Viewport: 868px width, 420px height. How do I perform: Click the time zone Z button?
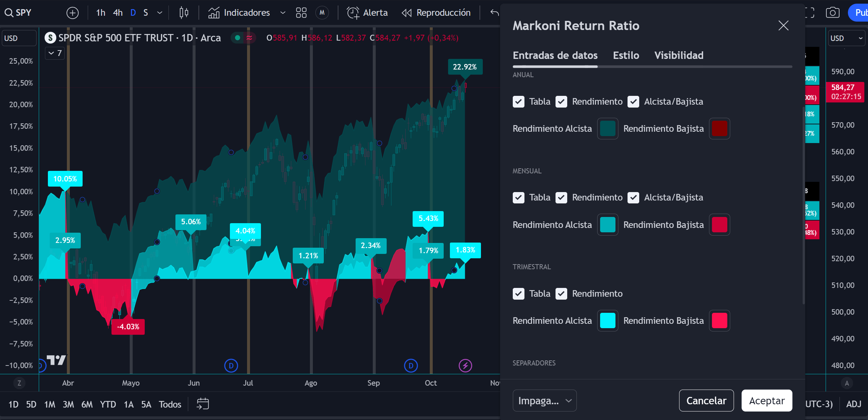19,383
